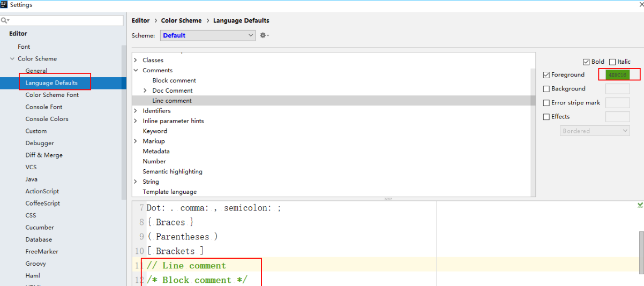Click the search magnifier icon in settings

click(4, 20)
